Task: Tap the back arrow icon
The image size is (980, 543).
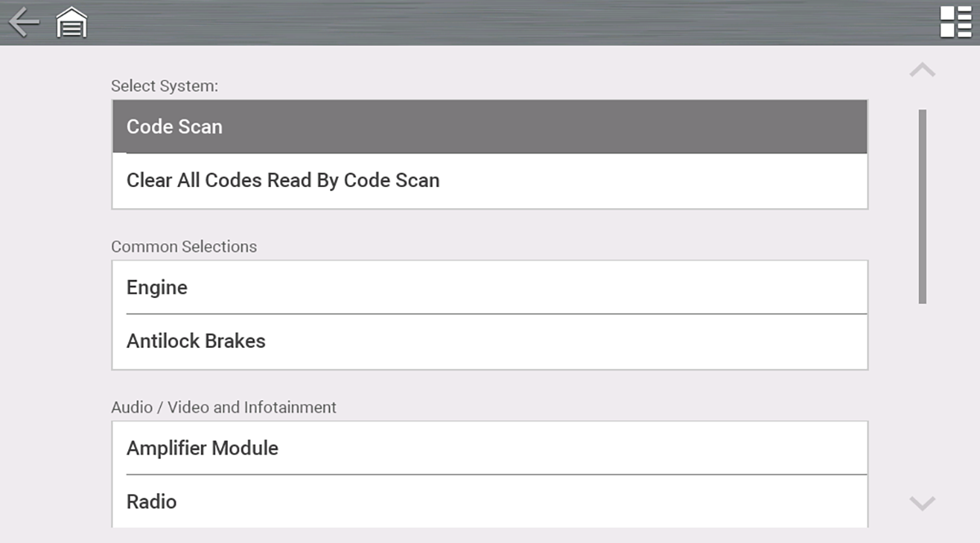Action: [24, 22]
